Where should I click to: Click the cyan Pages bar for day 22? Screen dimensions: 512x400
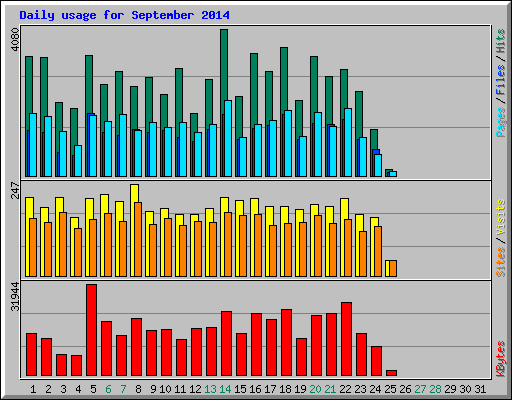pos(348,142)
